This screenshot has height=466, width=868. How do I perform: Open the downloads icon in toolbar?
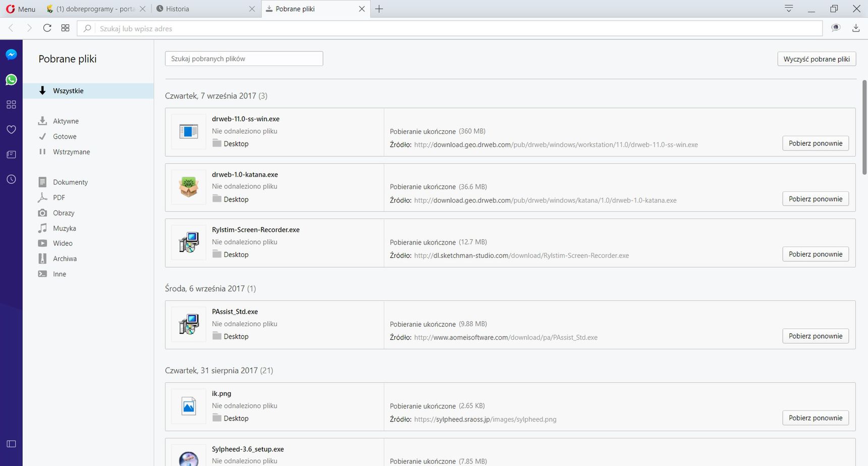856,28
